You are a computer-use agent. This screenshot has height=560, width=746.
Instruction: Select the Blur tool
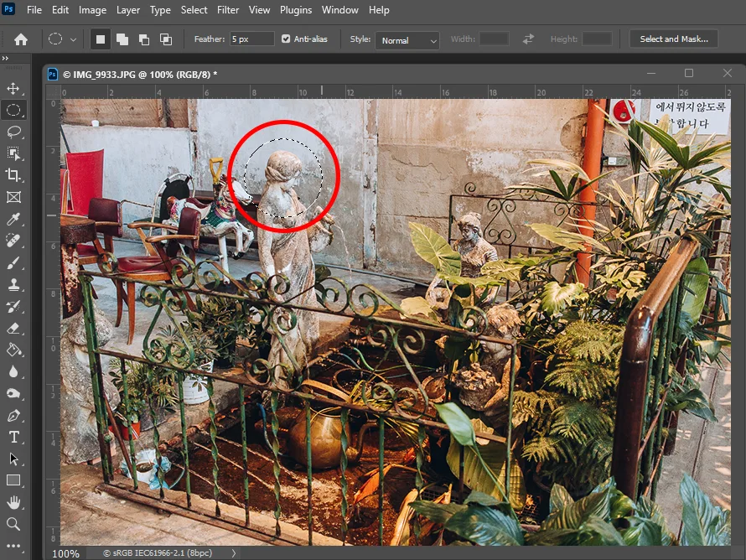pyautogui.click(x=13, y=371)
